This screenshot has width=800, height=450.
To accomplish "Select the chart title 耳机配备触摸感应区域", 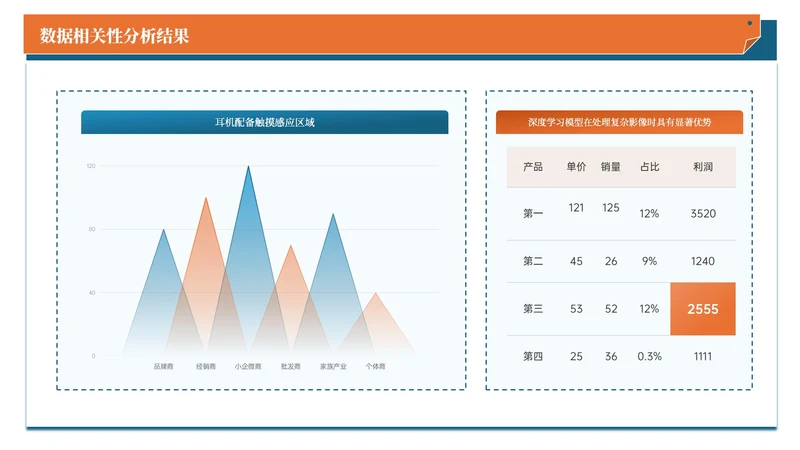I will click(x=264, y=122).
